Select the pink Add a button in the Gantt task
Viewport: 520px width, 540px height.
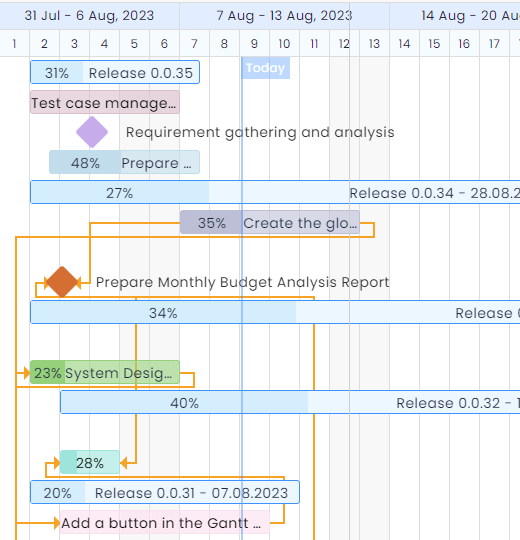pos(165,522)
